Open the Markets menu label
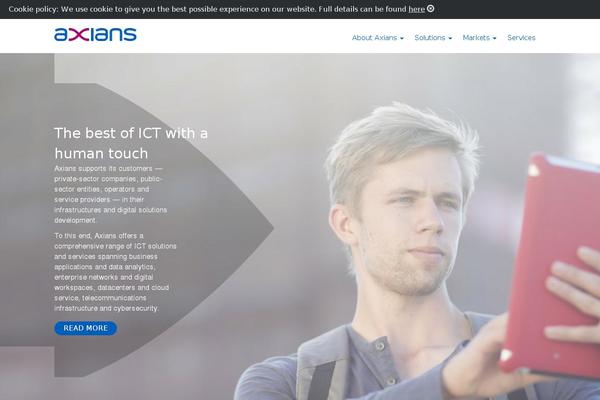600x400 pixels. pos(476,38)
